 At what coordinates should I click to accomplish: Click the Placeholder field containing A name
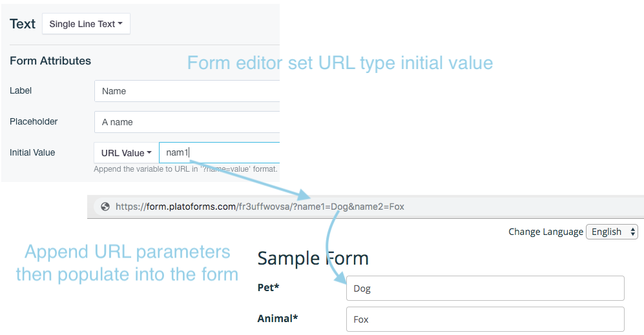[x=187, y=122]
